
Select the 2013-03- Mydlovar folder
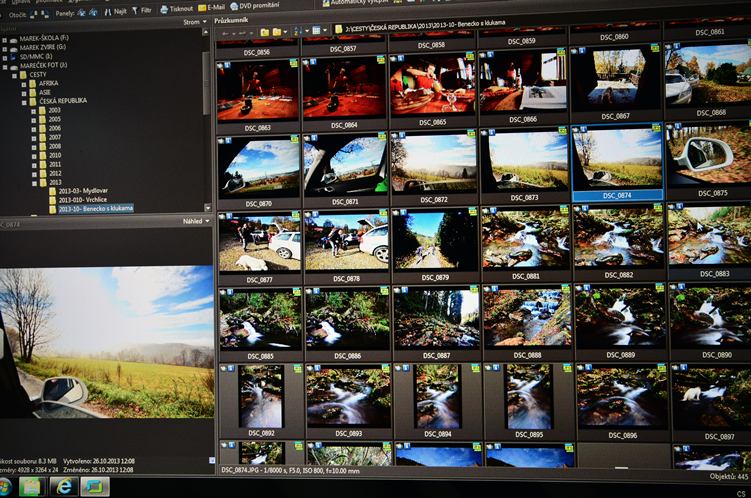click(83, 191)
